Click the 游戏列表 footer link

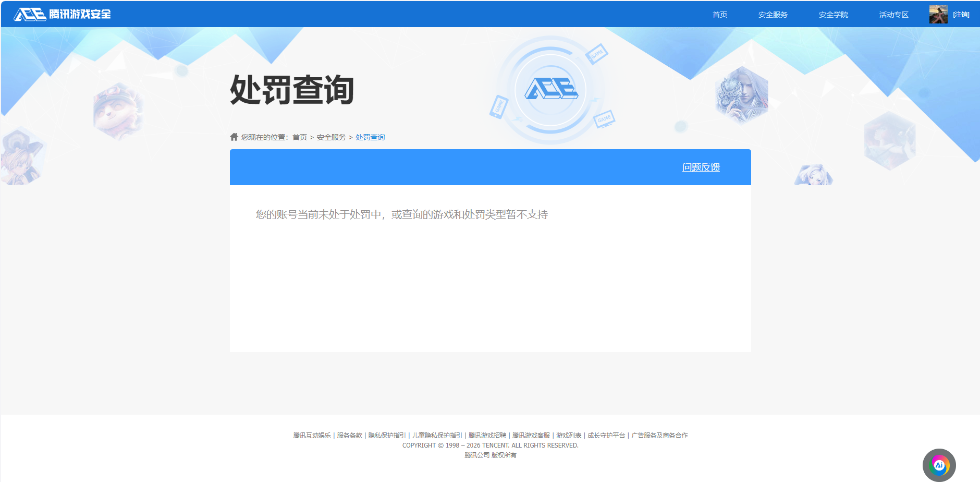tap(568, 435)
